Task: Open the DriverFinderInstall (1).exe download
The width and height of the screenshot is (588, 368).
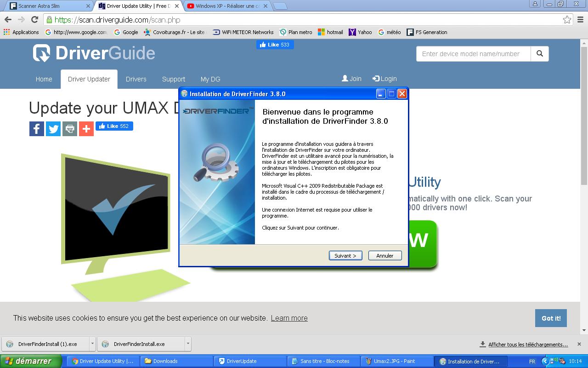Action: (45, 344)
